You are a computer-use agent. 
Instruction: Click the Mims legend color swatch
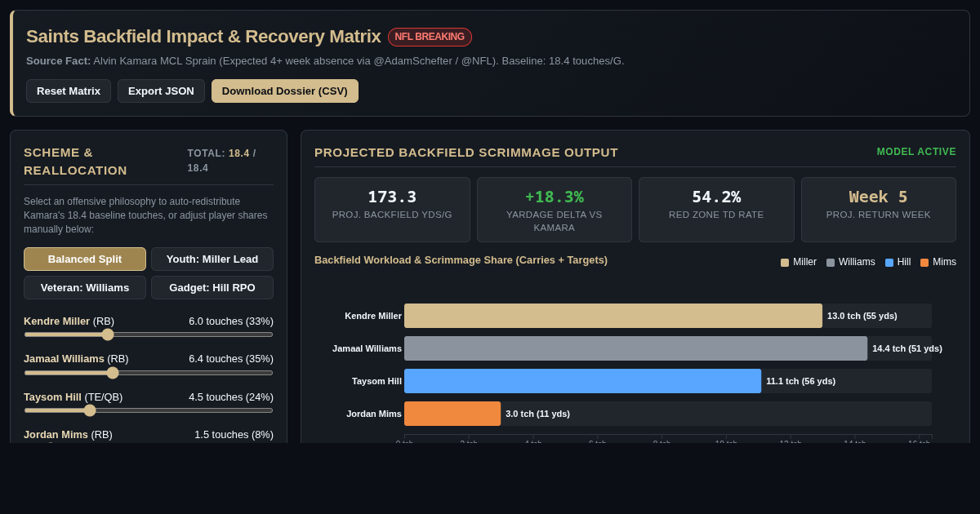(924, 263)
